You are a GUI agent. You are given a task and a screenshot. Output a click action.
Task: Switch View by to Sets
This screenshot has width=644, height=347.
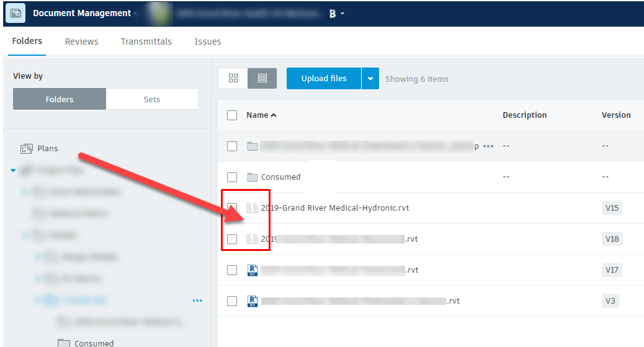pos(151,99)
